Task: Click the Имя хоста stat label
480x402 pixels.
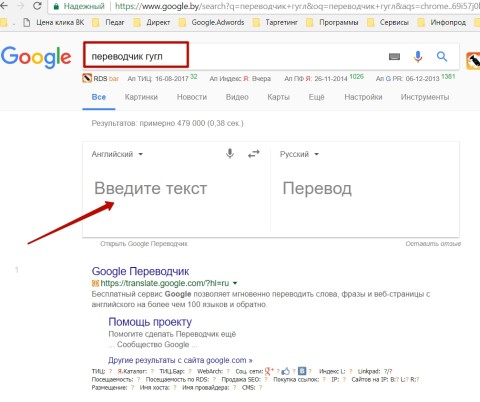Action: (155, 388)
